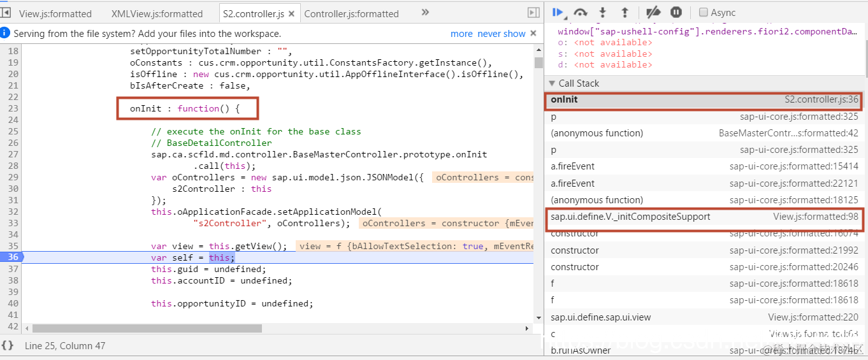The image size is (868, 360).
Task: Collapse the Call Stack section
Action: click(552, 83)
